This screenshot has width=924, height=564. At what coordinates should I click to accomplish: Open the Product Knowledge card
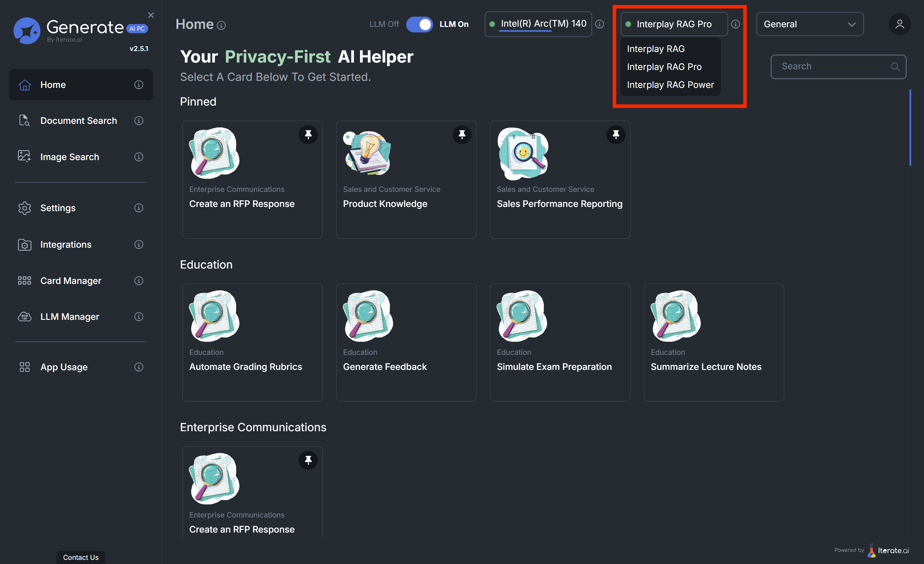pos(406,179)
